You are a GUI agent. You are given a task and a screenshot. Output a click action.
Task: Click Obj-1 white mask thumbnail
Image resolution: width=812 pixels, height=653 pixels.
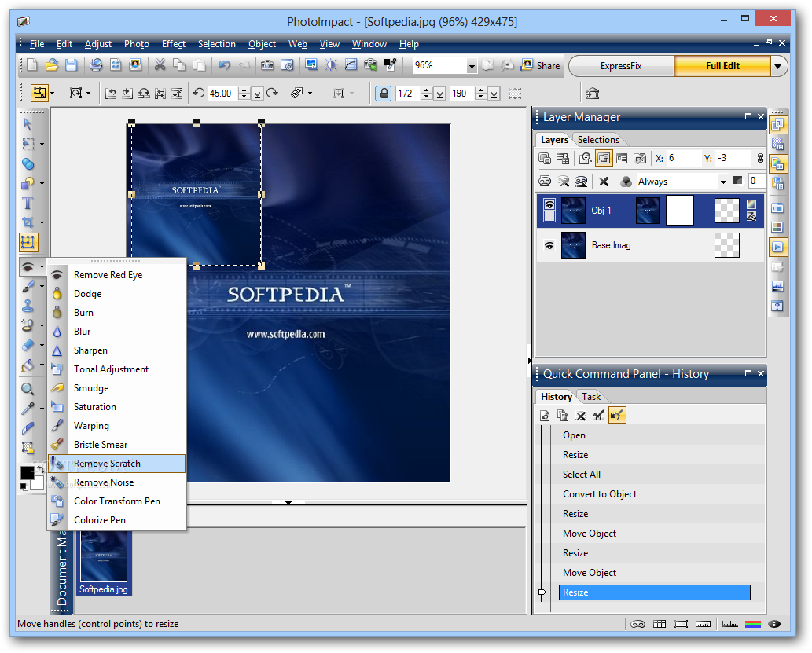pos(679,211)
